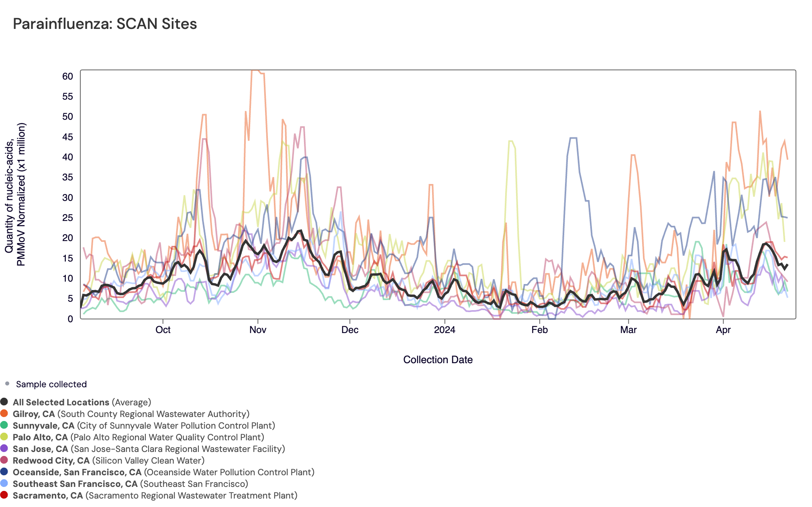Click the 2024 tick on date axis
Image resolution: width=812 pixels, height=507 pixels.
(x=445, y=330)
